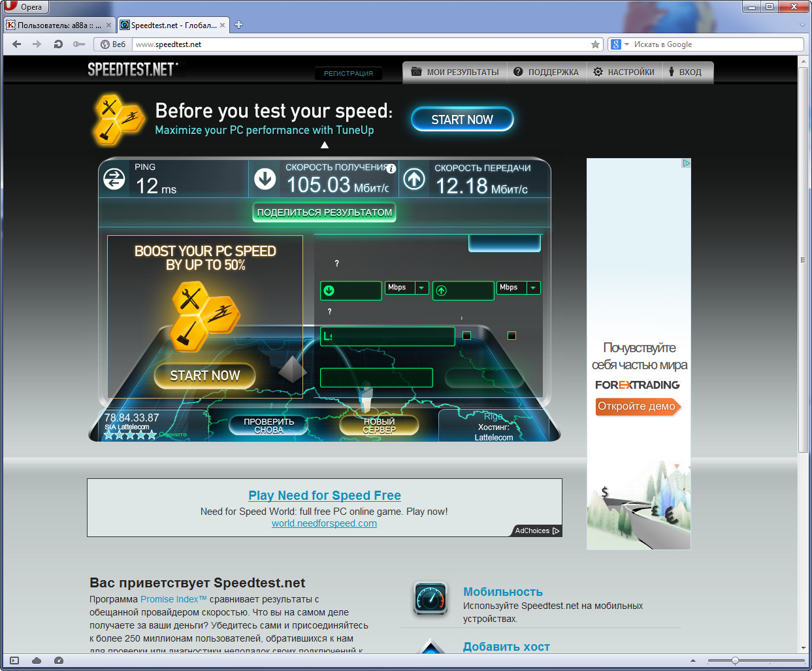Click the 'ПРОВЕРИТЬ СНОВА' button

tap(269, 426)
